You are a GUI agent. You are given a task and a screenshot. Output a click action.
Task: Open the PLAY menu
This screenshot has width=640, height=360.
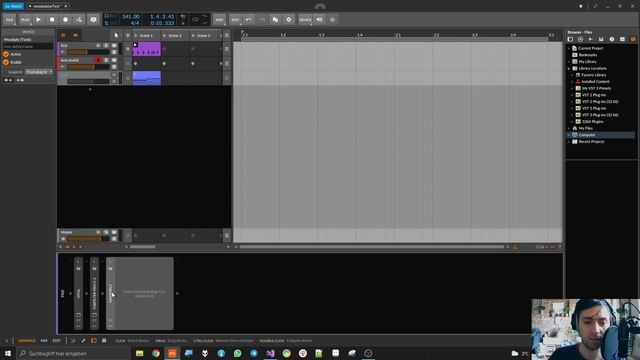point(25,20)
